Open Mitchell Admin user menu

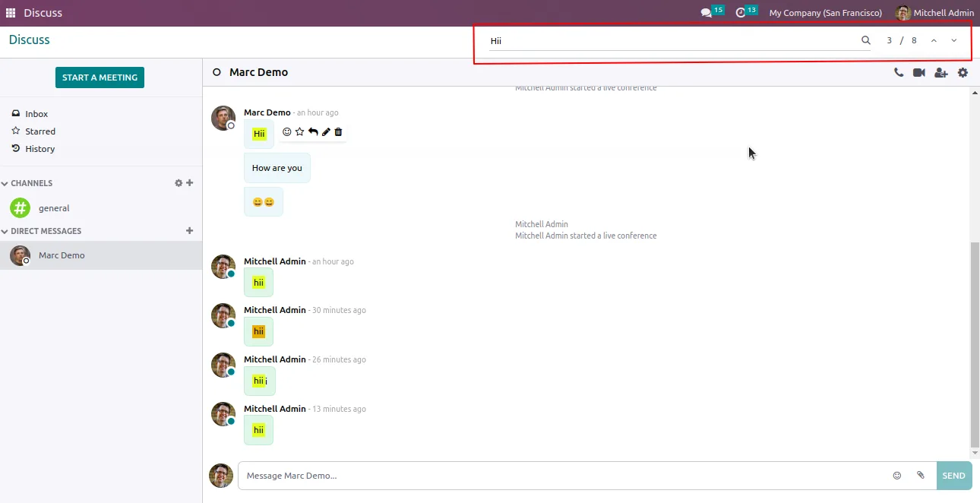click(x=935, y=13)
